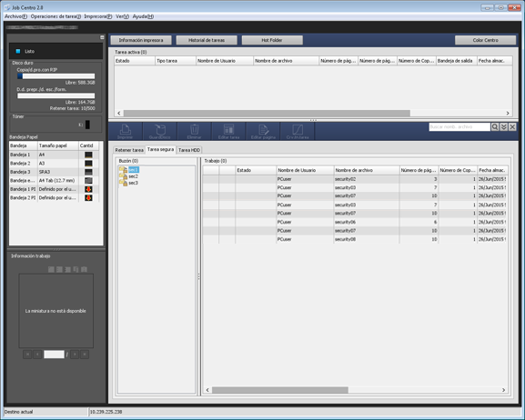Open the Archivo menu
This screenshot has height=420, width=525.
click(15, 16)
